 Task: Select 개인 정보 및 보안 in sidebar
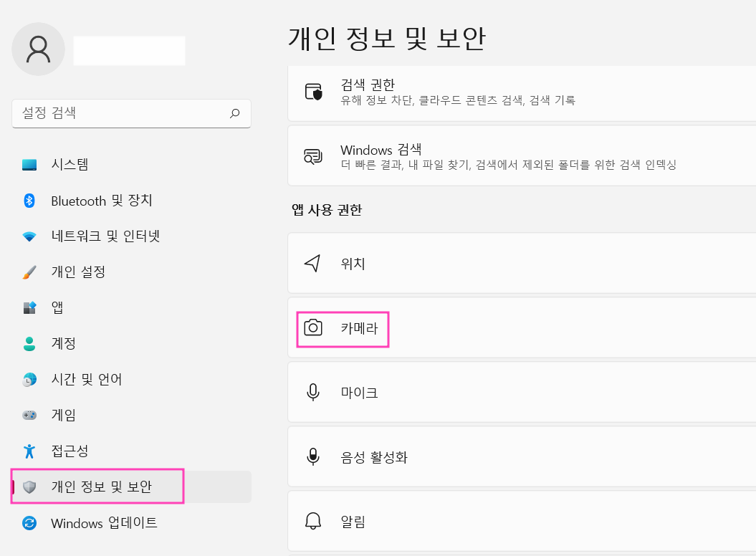point(131,487)
